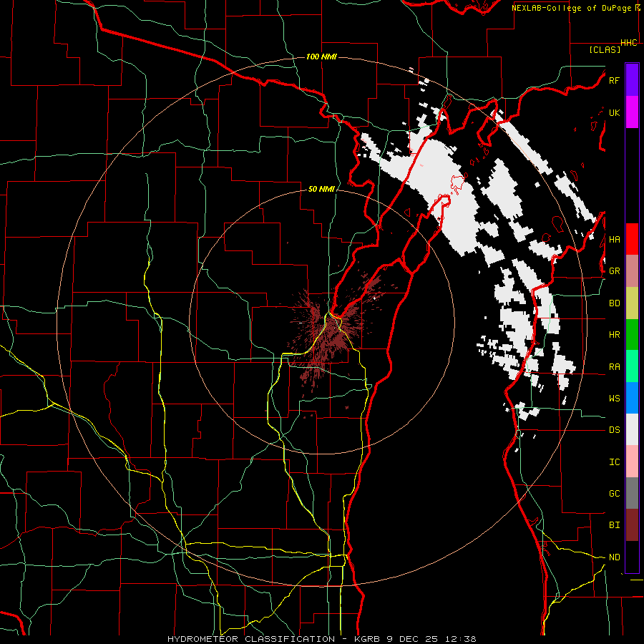Click the '[CLAS]' units label

605,49
